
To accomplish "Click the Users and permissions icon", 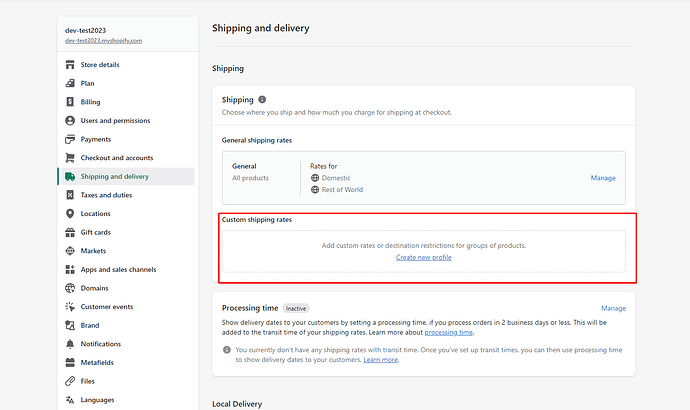I will click(70, 121).
